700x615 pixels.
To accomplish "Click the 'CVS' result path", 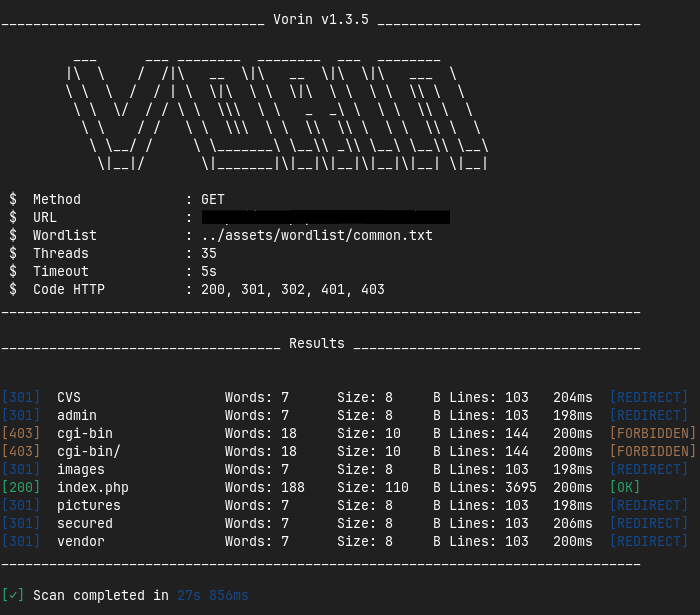I will pos(69,397).
